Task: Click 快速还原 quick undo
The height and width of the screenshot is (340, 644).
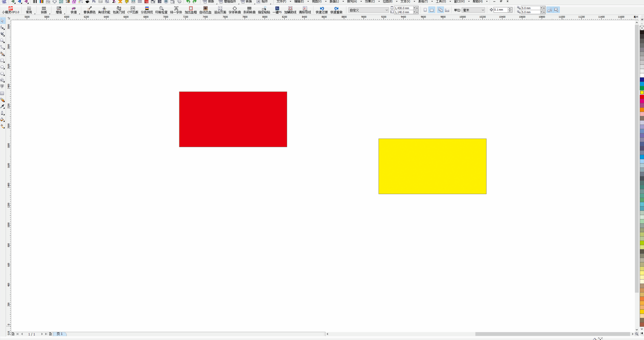Action: point(322,10)
